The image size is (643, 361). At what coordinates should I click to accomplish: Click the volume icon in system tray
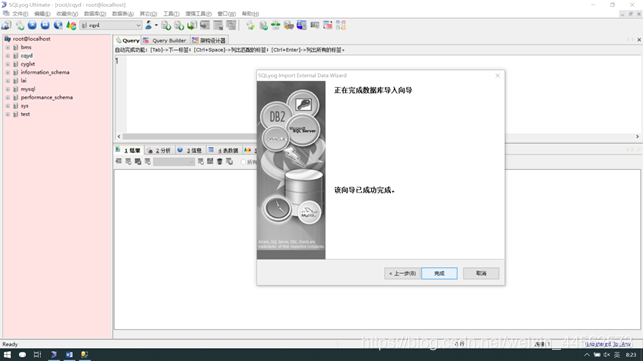[607, 355]
